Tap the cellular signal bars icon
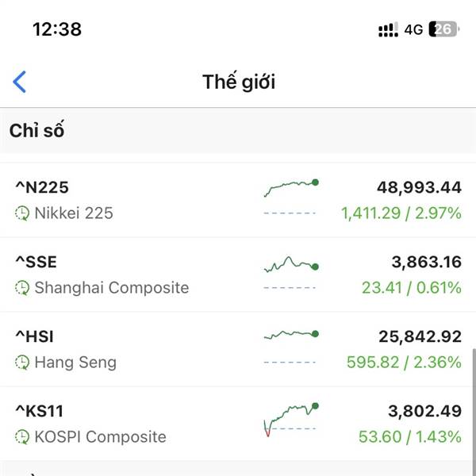 (388, 30)
